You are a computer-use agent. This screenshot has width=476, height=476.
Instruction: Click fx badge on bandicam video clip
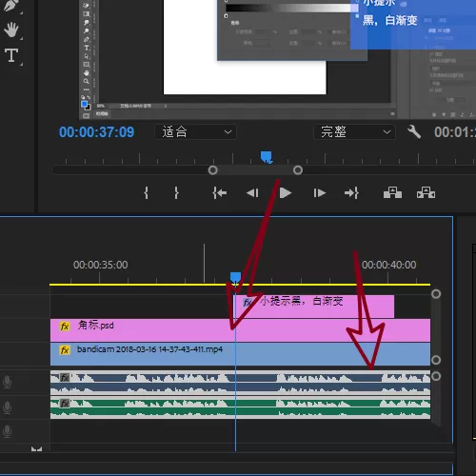[65, 350]
